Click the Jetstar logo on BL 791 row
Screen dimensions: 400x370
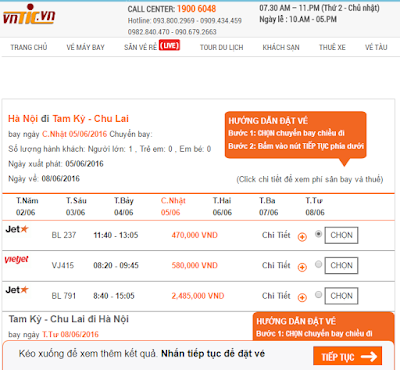pyautogui.click(x=17, y=290)
